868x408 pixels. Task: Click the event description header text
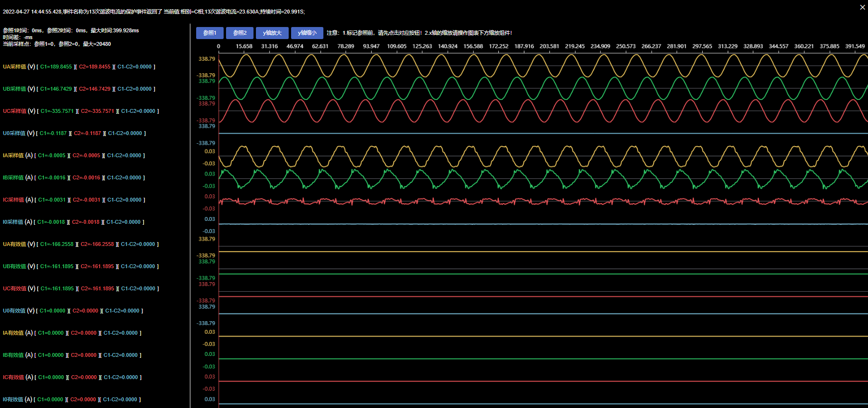pos(154,12)
